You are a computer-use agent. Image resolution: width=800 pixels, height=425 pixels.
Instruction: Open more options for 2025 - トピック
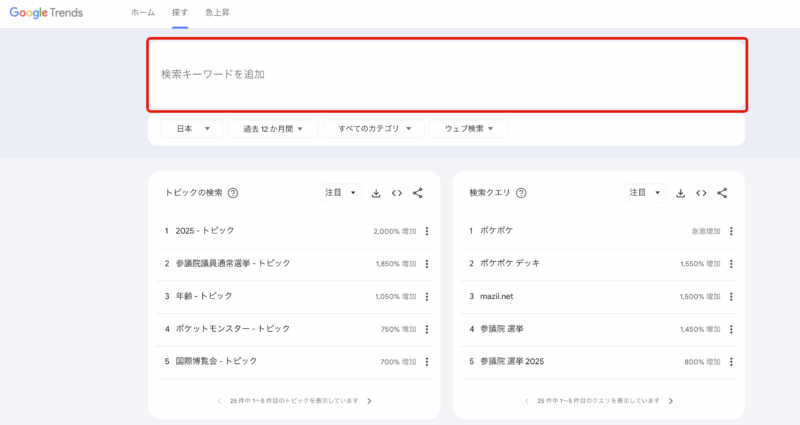click(x=427, y=231)
